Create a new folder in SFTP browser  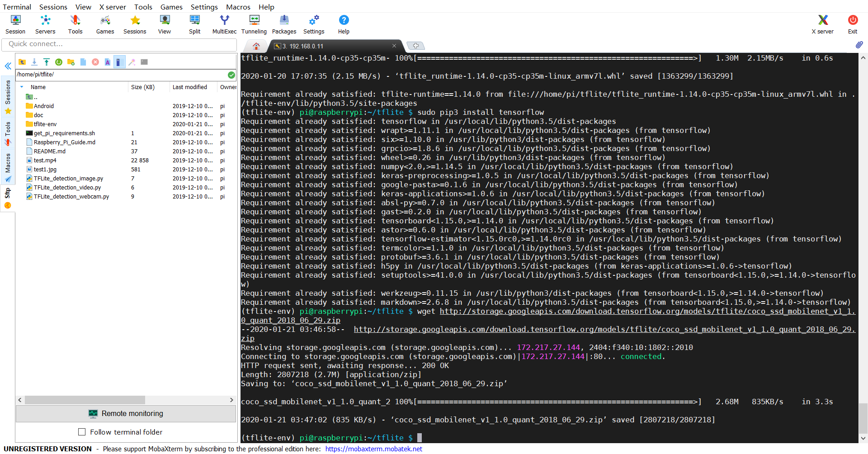tap(71, 62)
